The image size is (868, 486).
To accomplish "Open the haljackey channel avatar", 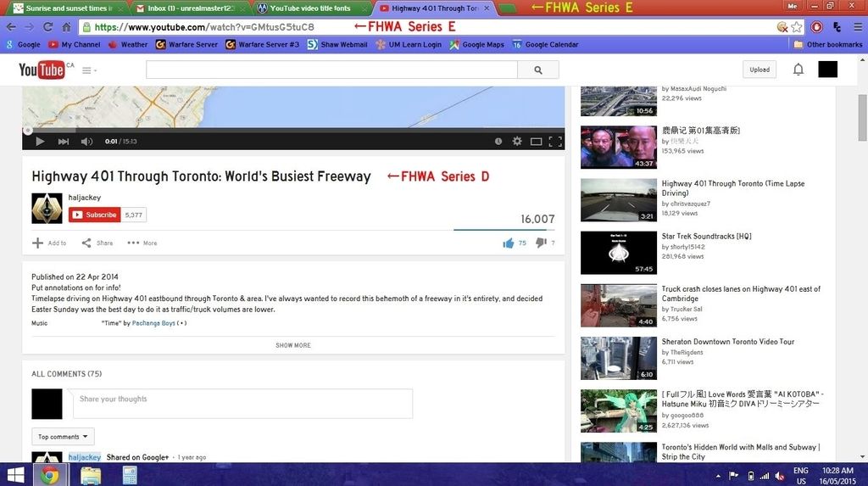I will click(47, 208).
